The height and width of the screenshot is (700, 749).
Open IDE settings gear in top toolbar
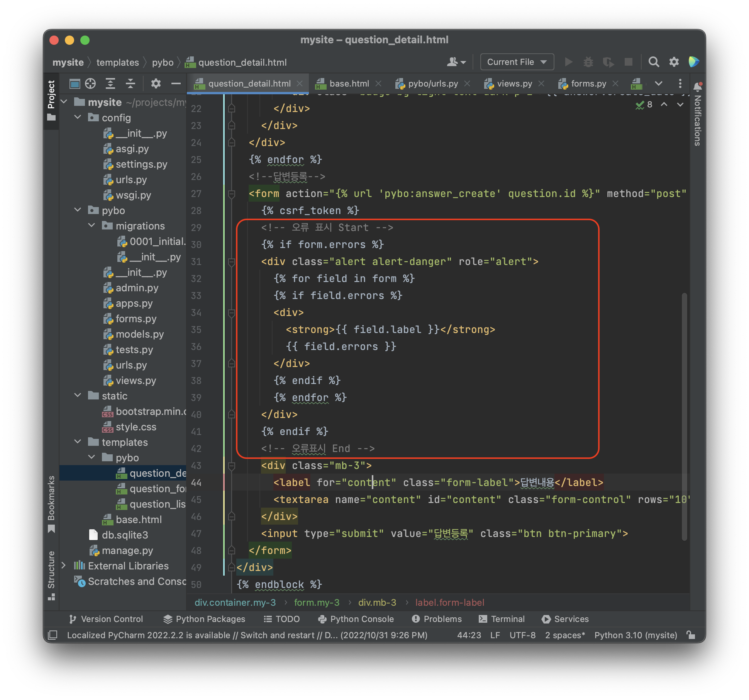[674, 62]
